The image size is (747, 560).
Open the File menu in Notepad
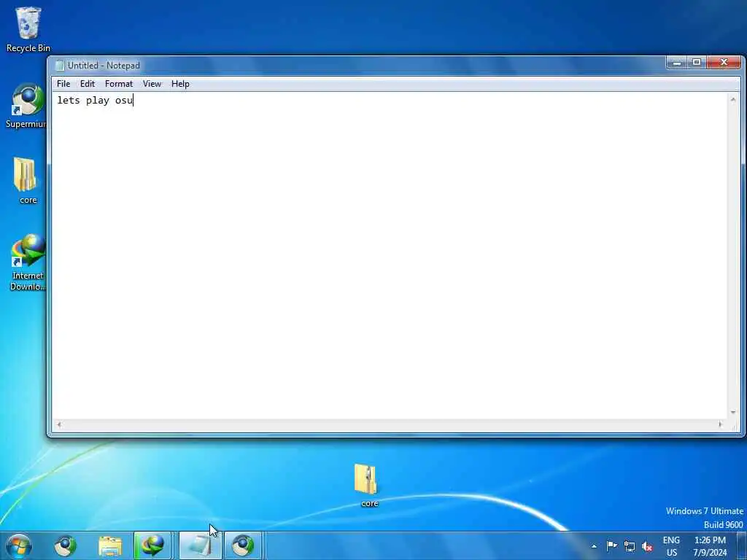(x=63, y=84)
